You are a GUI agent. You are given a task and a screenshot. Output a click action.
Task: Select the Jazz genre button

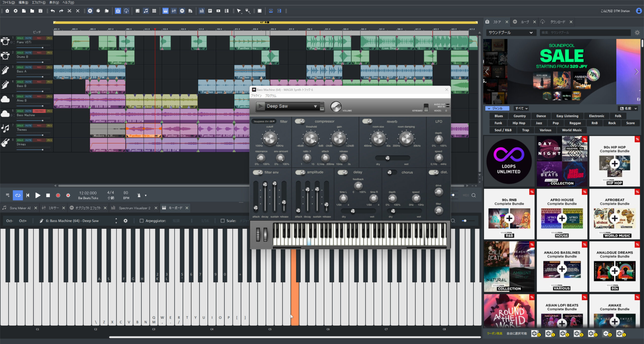pos(539,123)
